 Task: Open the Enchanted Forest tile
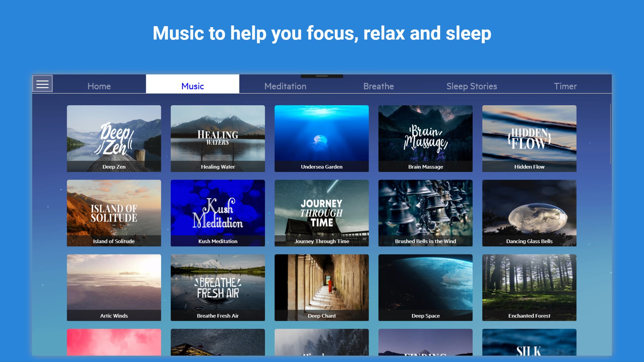click(529, 287)
